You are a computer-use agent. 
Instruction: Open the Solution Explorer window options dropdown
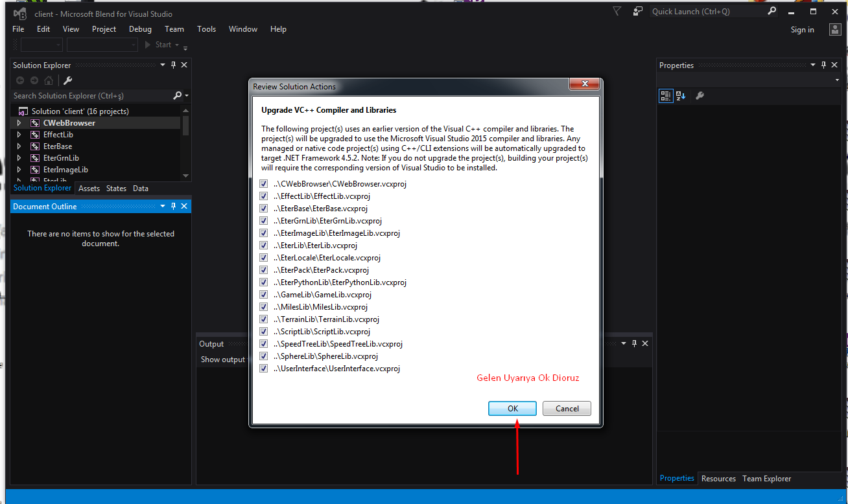(x=163, y=65)
